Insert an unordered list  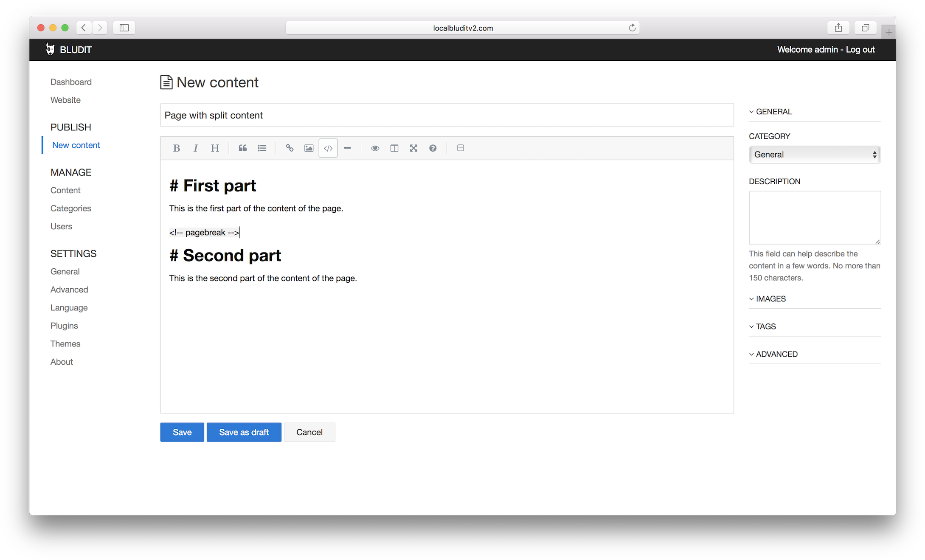(x=262, y=148)
